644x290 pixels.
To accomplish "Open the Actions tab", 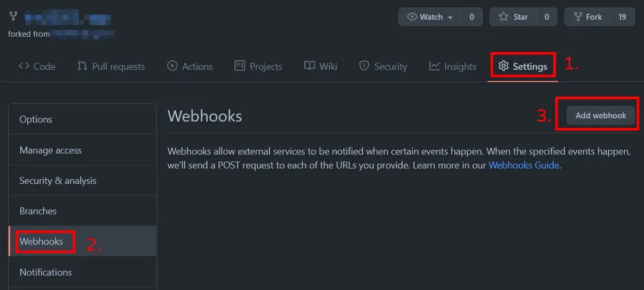I will [190, 66].
